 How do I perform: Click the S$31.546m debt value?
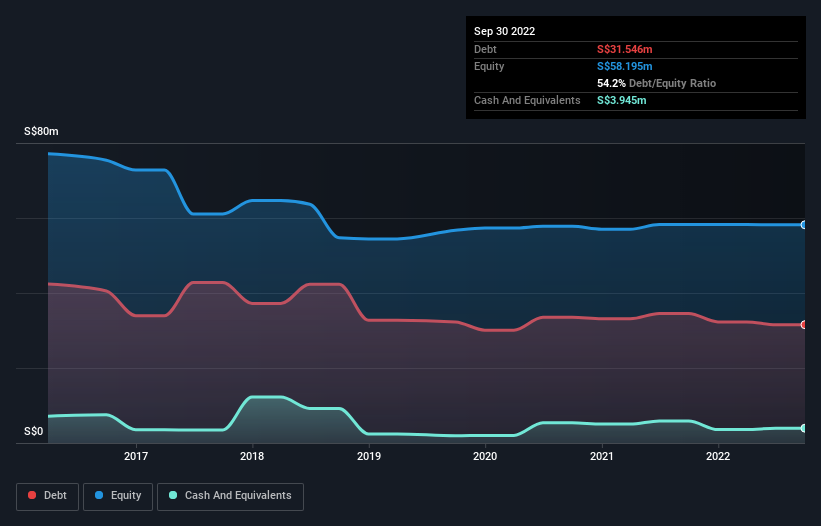coord(625,49)
